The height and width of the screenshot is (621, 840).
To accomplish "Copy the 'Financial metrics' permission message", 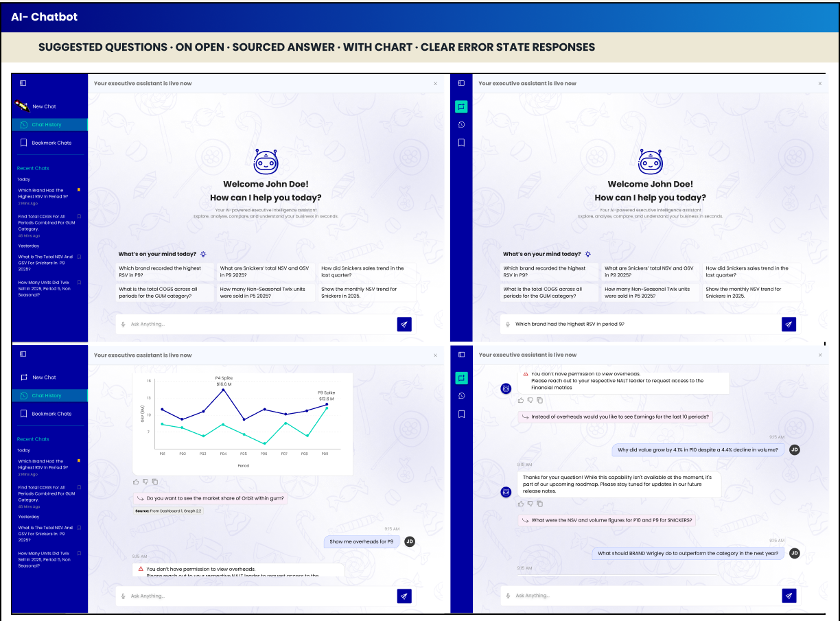I will pyautogui.click(x=540, y=400).
